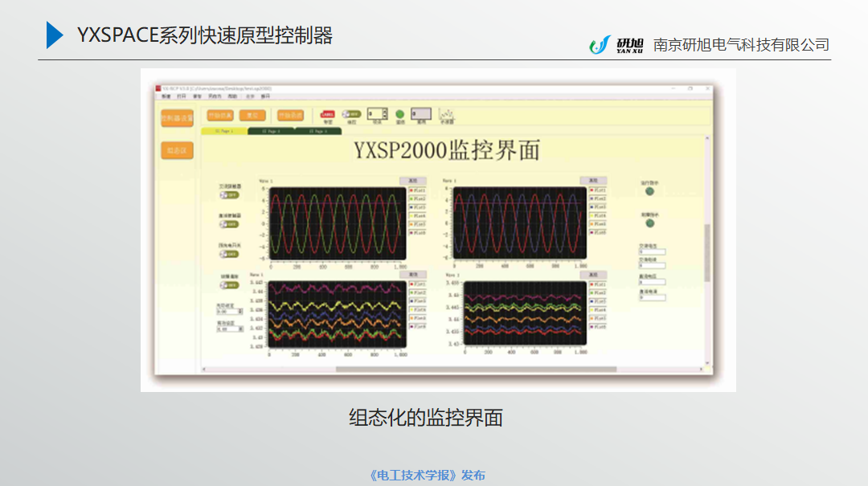Open the first menu in the menu bar
Viewport: 868px width, 486px height.
click(166, 96)
